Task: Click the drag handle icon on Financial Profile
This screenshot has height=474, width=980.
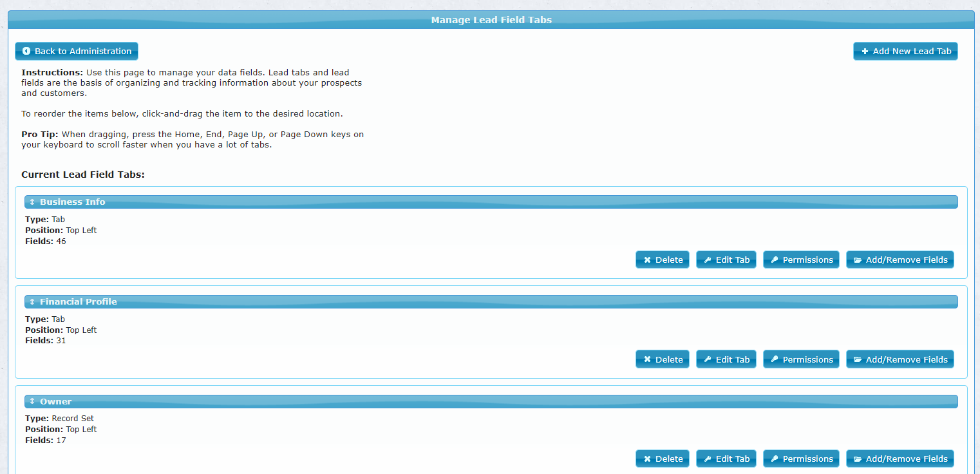Action: pos(32,302)
